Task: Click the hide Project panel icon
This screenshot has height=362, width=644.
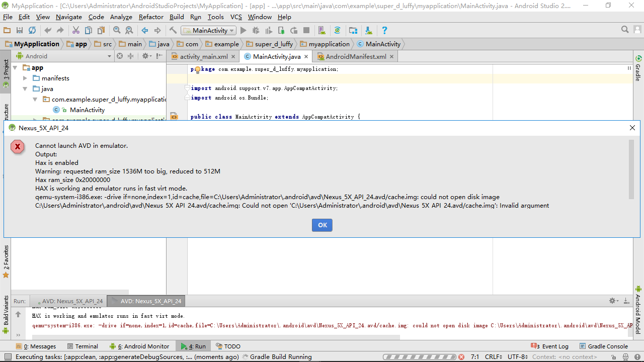Action: tap(159, 56)
